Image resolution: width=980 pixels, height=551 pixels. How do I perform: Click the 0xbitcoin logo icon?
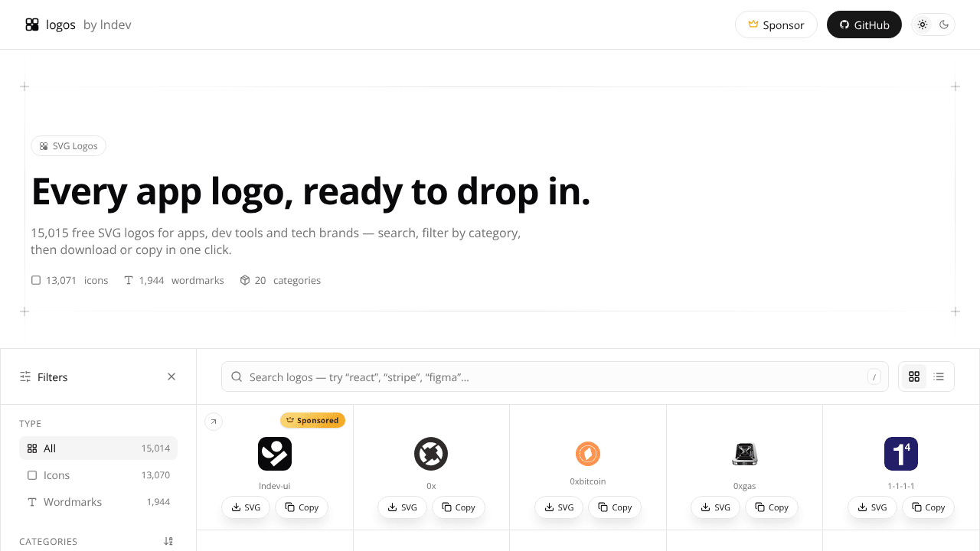click(588, 454)
